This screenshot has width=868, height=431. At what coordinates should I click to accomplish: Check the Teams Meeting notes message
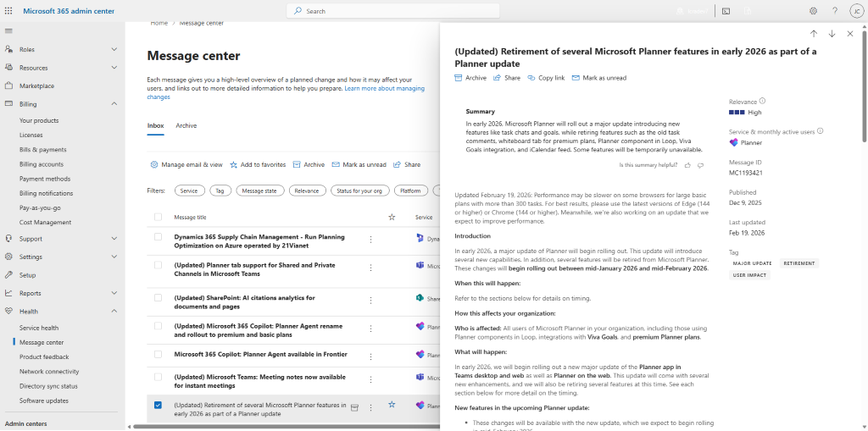point(158,377)
